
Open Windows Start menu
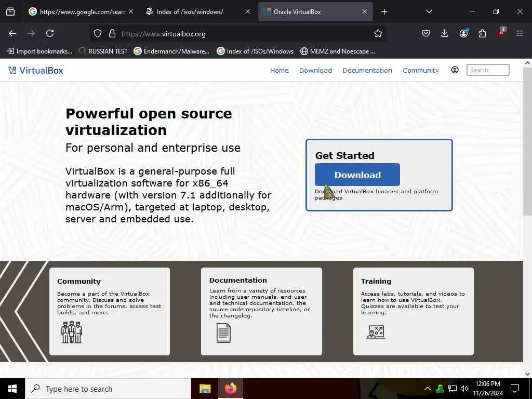coord(12,389)
